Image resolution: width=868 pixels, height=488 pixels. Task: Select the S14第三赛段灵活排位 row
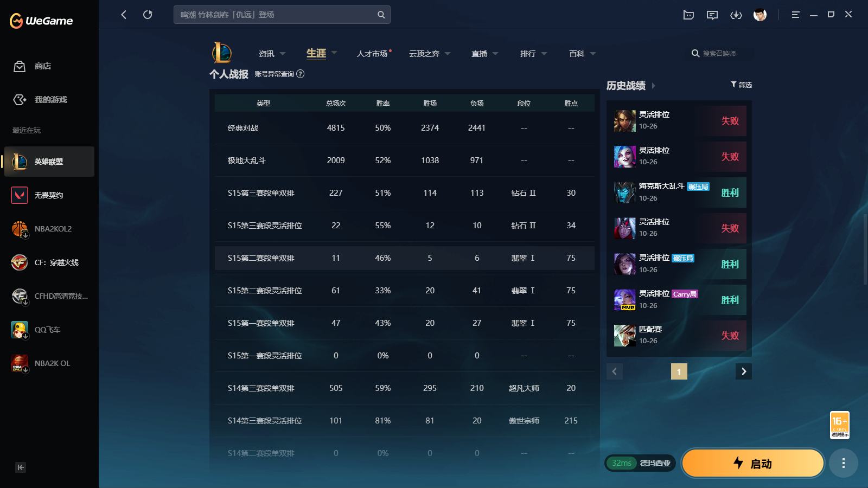405,421
